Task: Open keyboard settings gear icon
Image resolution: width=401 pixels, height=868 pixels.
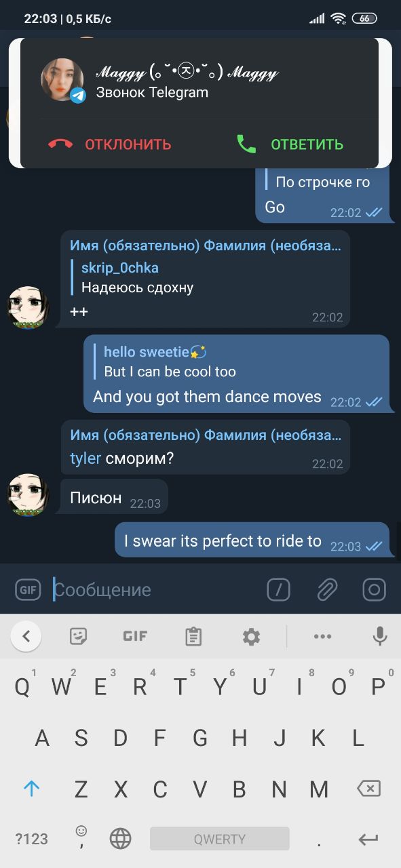Action: [251, 636]
